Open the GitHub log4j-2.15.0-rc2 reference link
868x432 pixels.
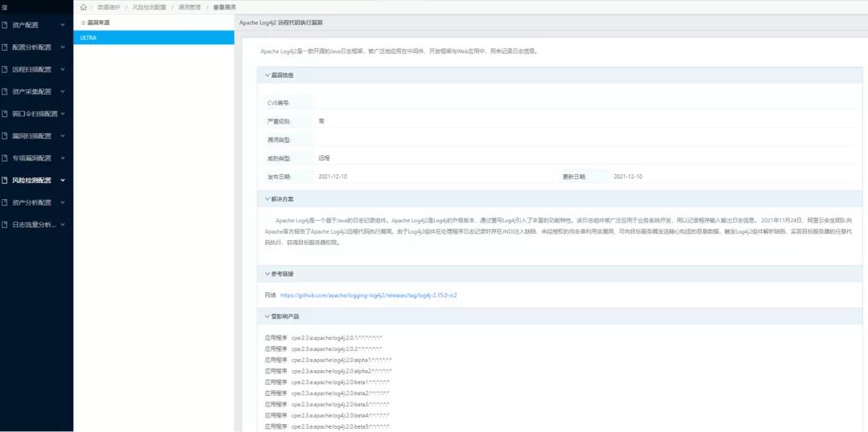[368, 295]
